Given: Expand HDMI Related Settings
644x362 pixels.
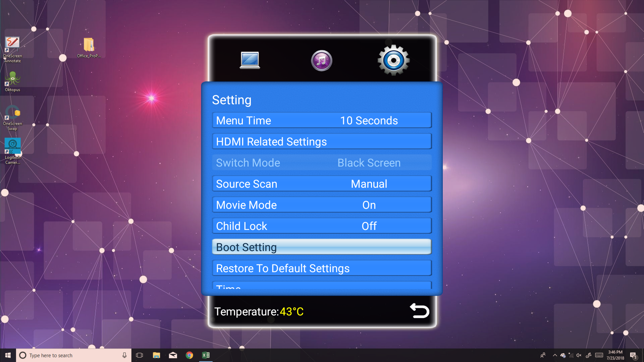Looking at the screenshot, I should coord(322,141).
